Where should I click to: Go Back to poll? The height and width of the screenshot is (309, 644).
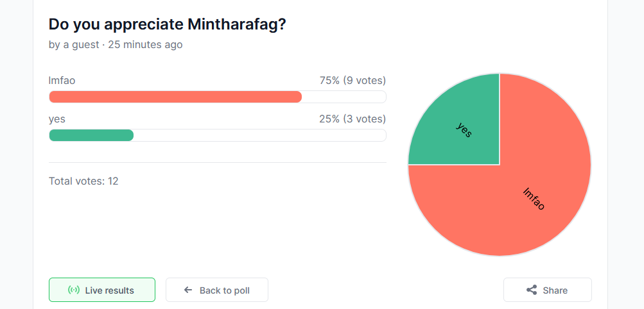coord(217,290)
